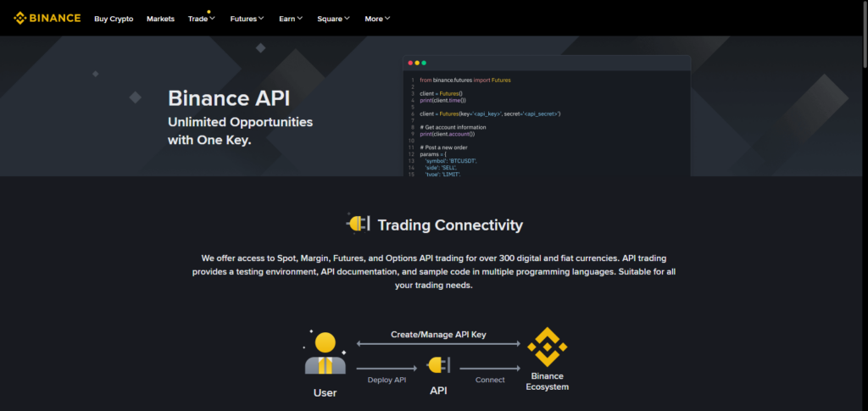Click the '# Get account information' comment
This screenshot has height=411, width=868.
453,127
